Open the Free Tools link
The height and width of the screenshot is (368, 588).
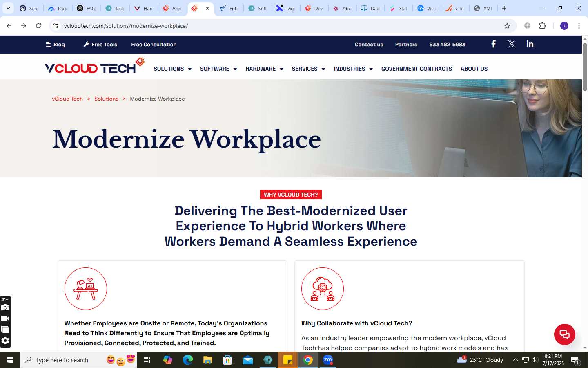point(100,44)
